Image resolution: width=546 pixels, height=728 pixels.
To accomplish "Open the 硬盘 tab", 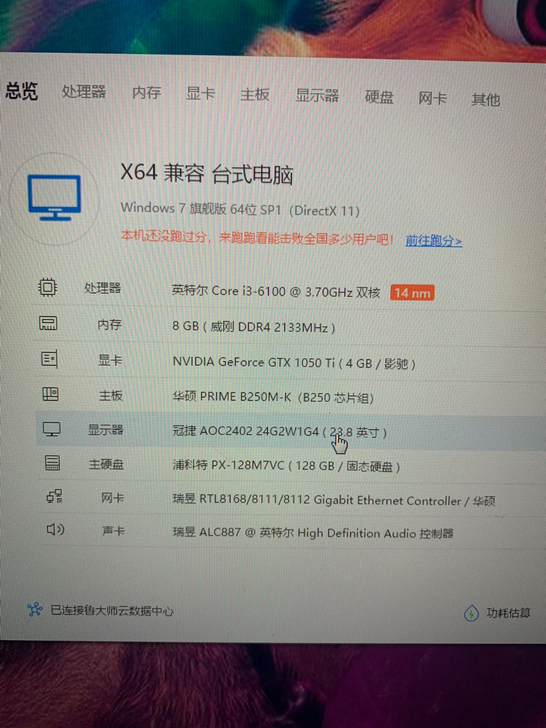I will pyautogui.click(x=379, y=97).
